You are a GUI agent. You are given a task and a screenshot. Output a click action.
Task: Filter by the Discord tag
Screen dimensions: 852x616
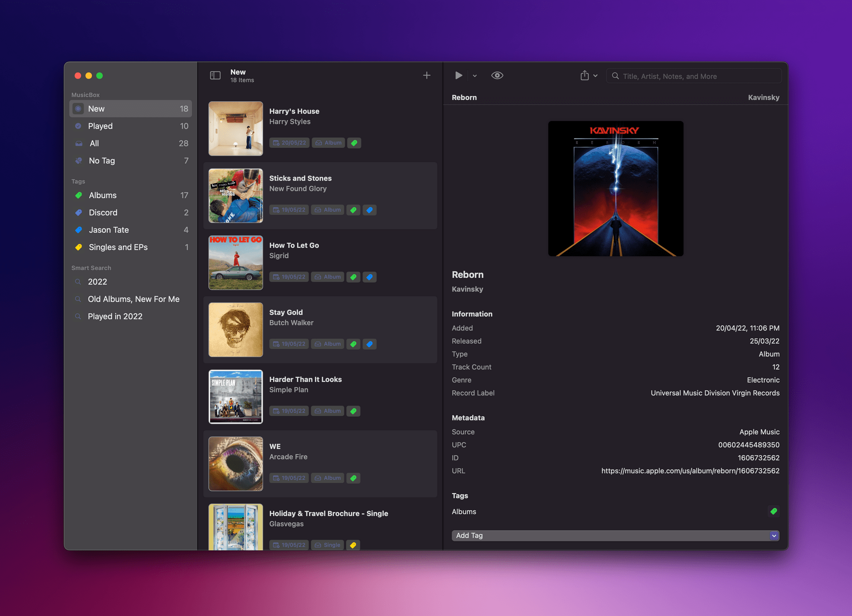tap(131, 213)
